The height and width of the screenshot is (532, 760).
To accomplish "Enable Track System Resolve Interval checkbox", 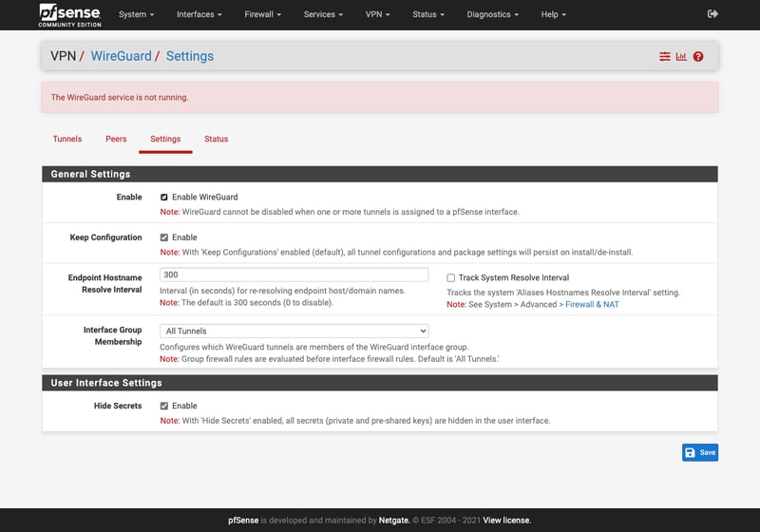I will click(451, 277).
